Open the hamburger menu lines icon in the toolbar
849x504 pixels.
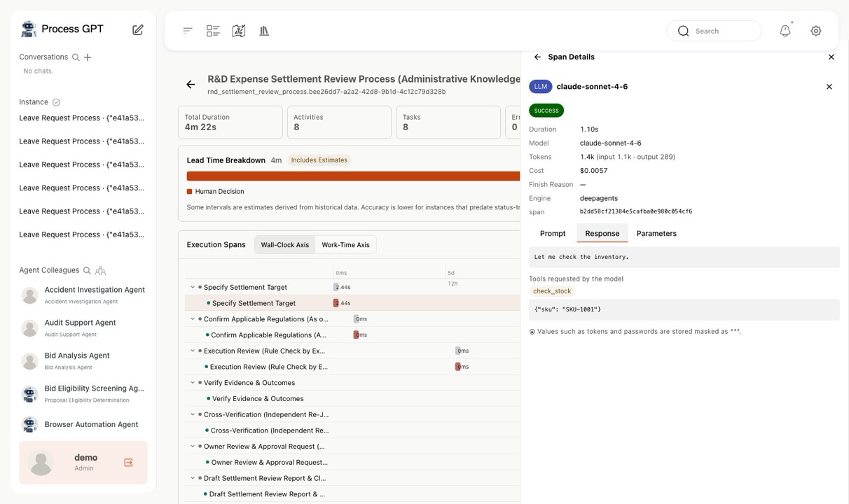pyautogui.click(x=188, y=31)
